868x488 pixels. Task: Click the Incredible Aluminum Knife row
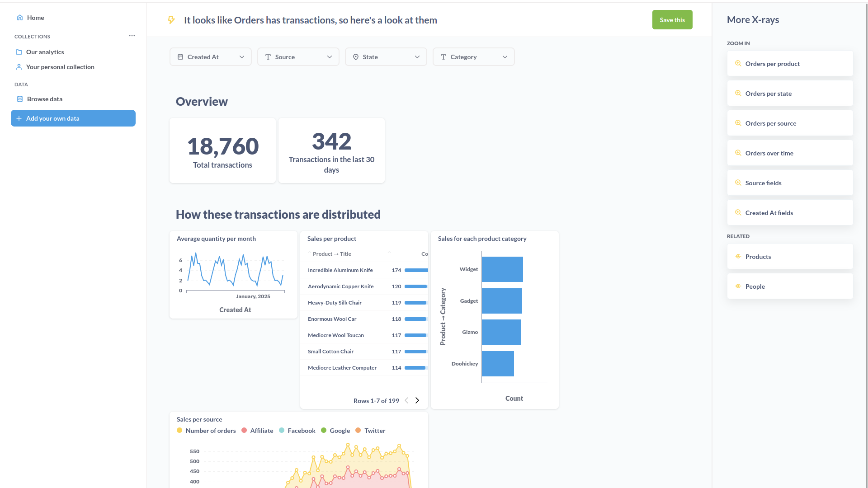tap(364, 270)
